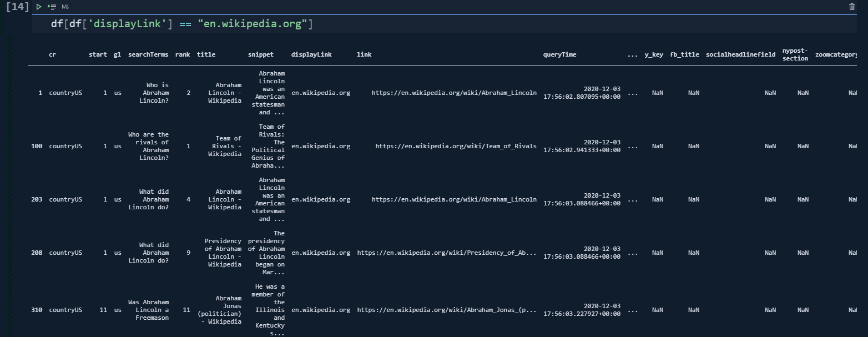
Task: Click the queryTime ending 02.941333+00:00
Action: click(x=582, y=146)
